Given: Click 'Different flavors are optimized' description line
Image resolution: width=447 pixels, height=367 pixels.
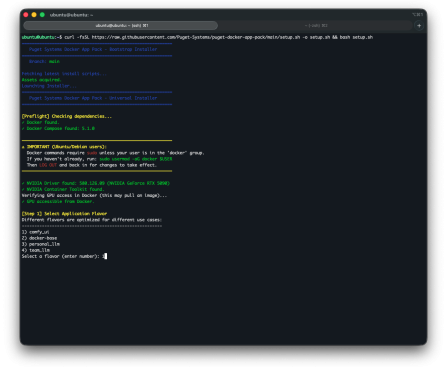Looking at the screenshot, I should pyautogui.click(x=92, y=220).
